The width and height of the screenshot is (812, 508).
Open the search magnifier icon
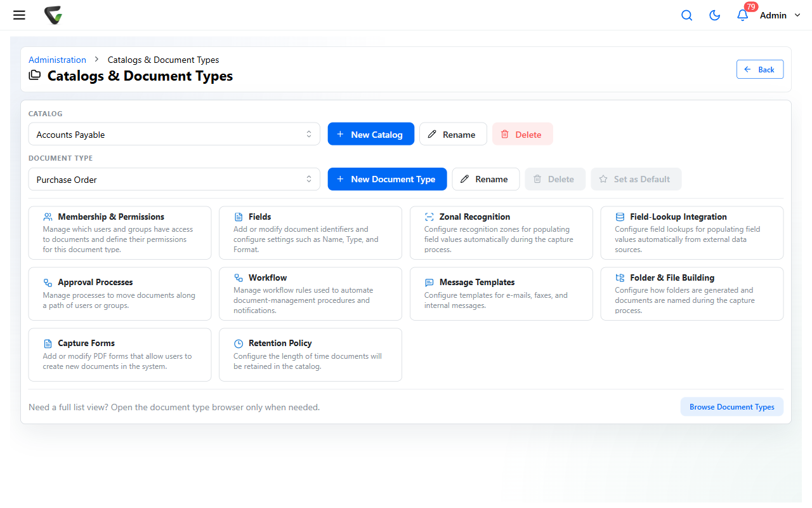click(x=686, y=15)
